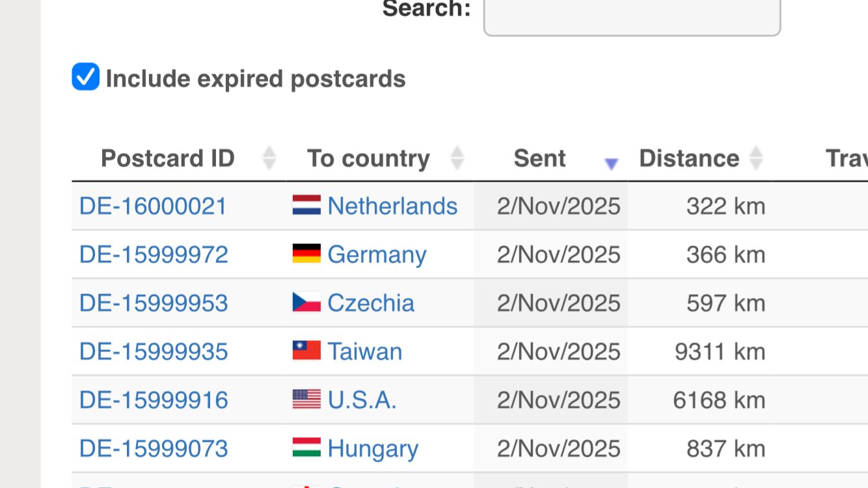This screenshot has height=488, width=868.
Task: Click the Taiwan flag icon
Action: click(306, 351)
